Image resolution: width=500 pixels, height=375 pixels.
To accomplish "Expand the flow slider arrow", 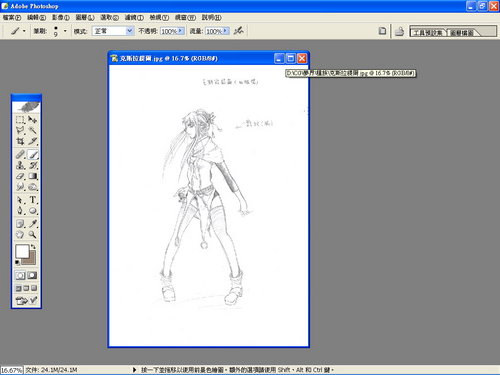I will click(x=226, y=31).
